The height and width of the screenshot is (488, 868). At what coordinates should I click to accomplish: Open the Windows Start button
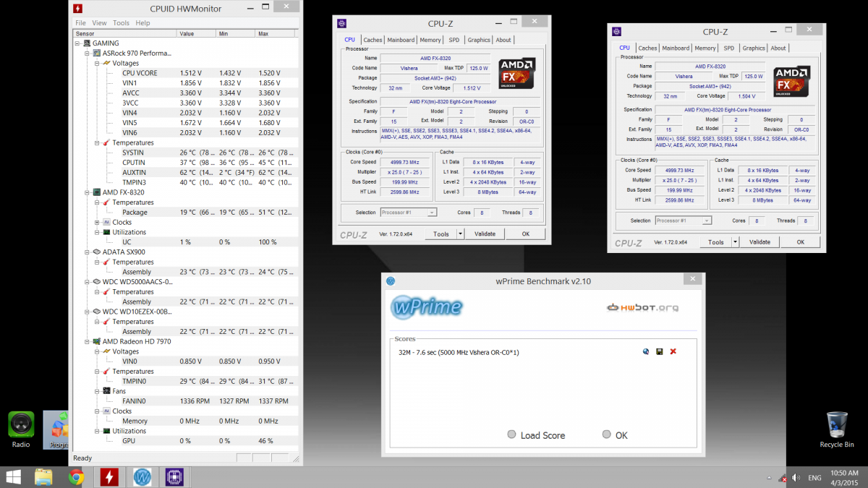click(x=13, y=476)
